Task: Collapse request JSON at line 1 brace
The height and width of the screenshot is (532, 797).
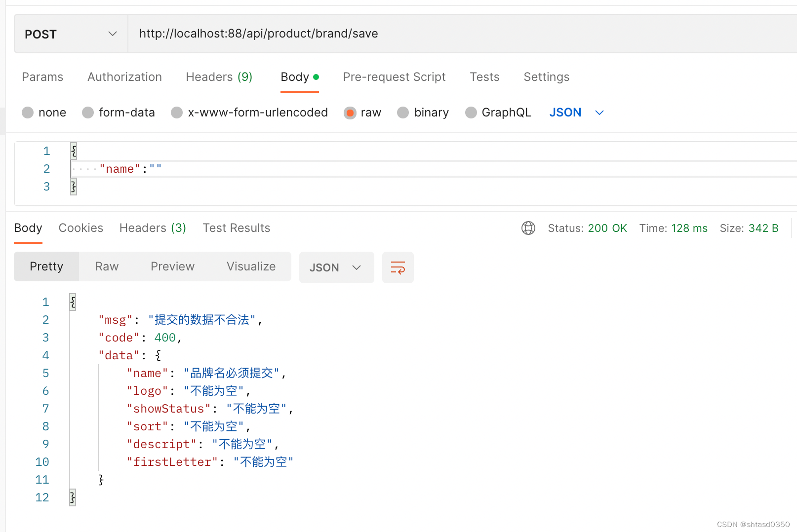Action: [74, 151]
